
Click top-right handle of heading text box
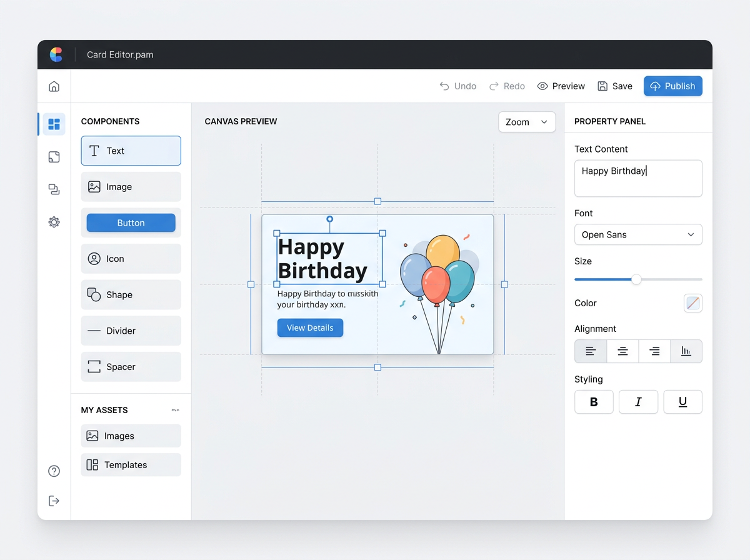click(x=382, y=233)
